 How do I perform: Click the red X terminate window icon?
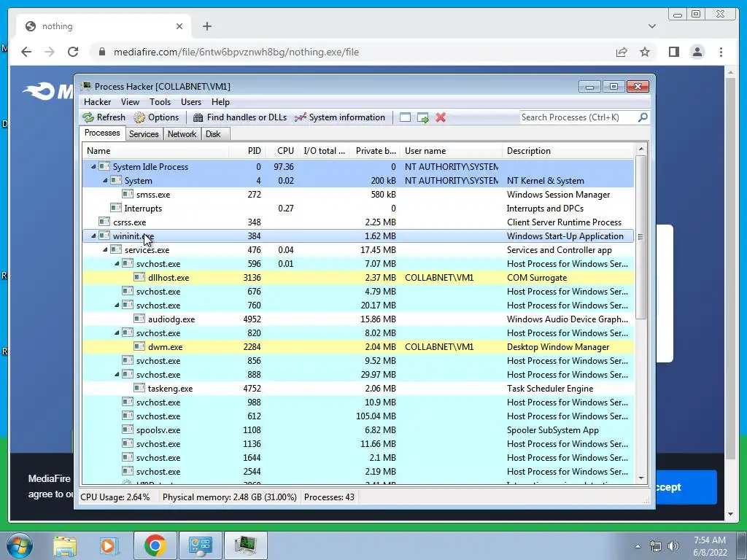441,117
